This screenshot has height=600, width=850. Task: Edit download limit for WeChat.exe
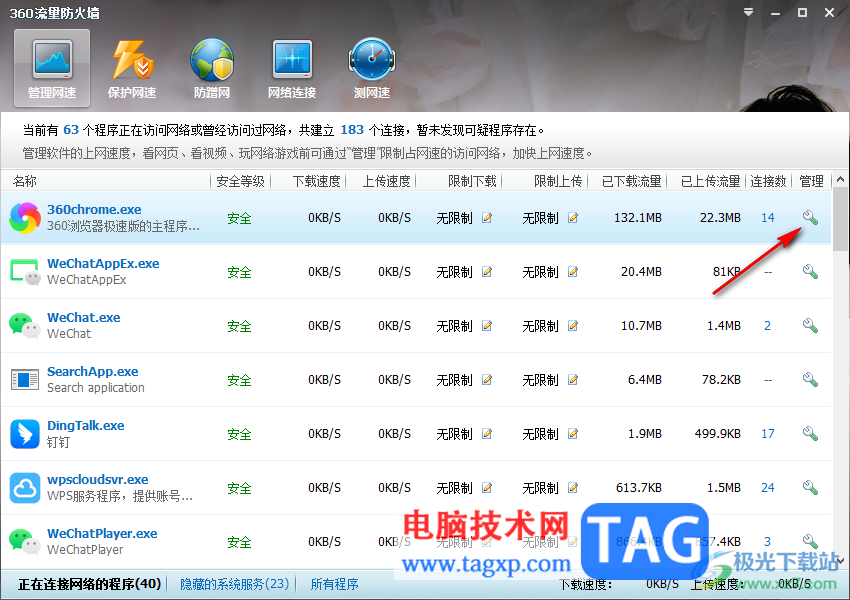[x=487, y=326]
